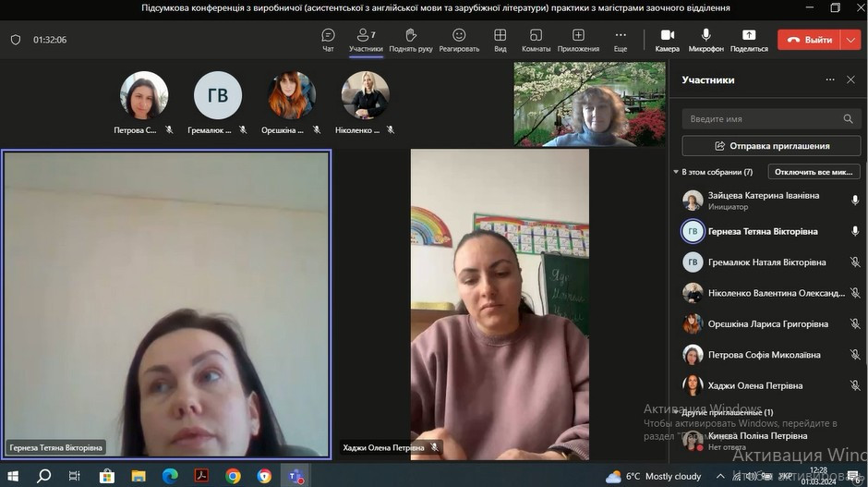
Task: Click ГВ avatar next to Гернеза in list
Action: 692,232
